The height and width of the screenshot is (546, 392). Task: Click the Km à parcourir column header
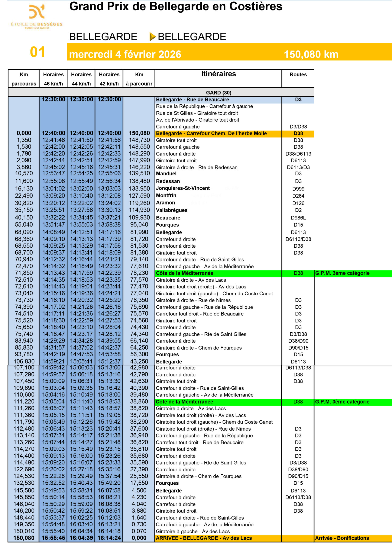pyautogui.click(x=139, y=79)
